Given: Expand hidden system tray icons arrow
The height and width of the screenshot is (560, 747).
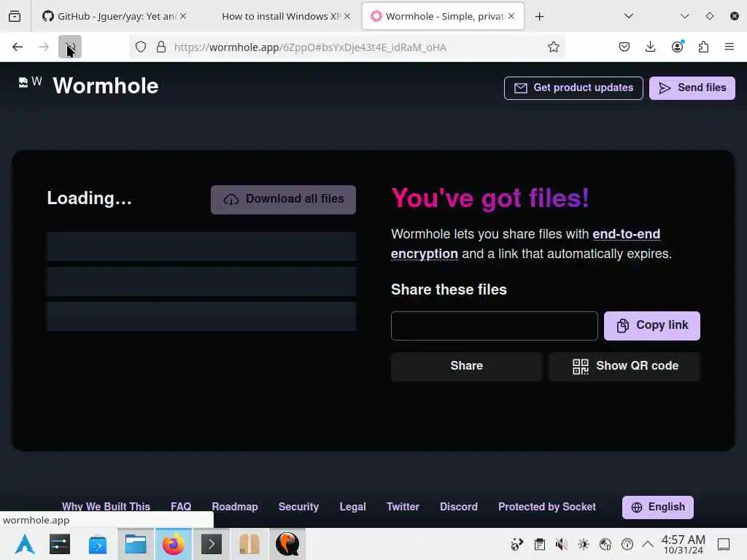Looking at the screenshot, I should pos(648,544).
